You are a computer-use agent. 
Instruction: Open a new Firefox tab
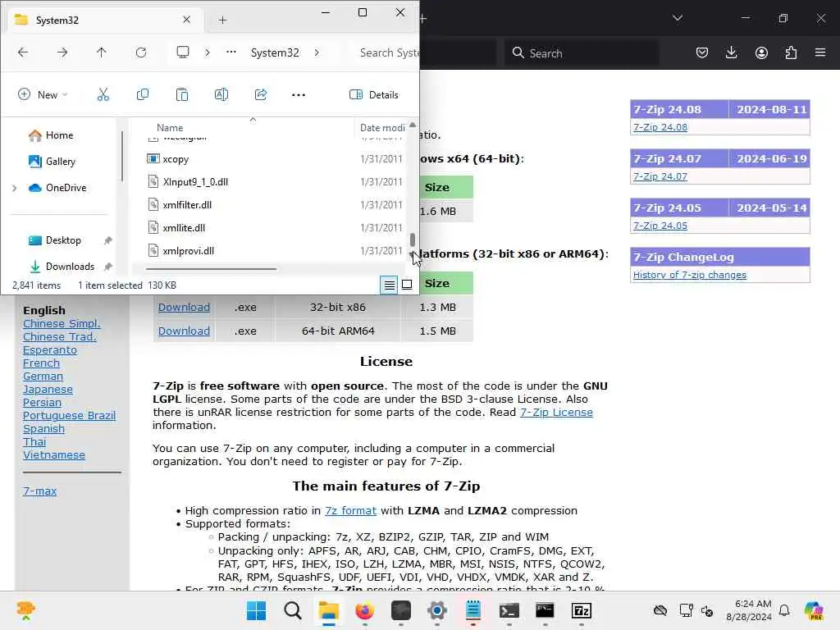tap(423, 20)
